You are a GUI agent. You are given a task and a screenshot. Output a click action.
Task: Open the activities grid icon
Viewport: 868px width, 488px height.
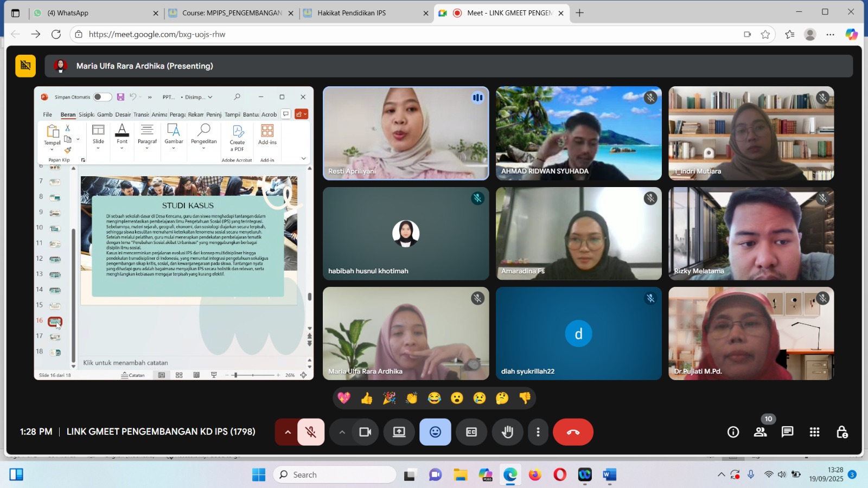click(x=814, y=432)
